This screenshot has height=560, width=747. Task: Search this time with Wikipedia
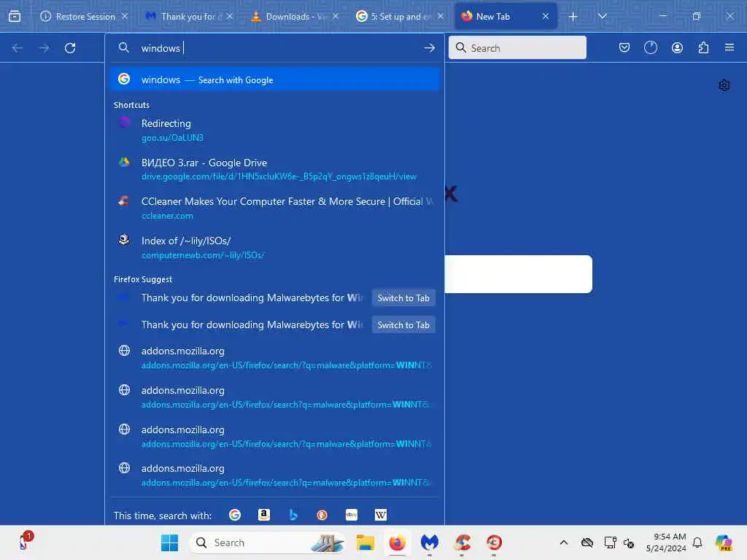(x=381, y=515)
